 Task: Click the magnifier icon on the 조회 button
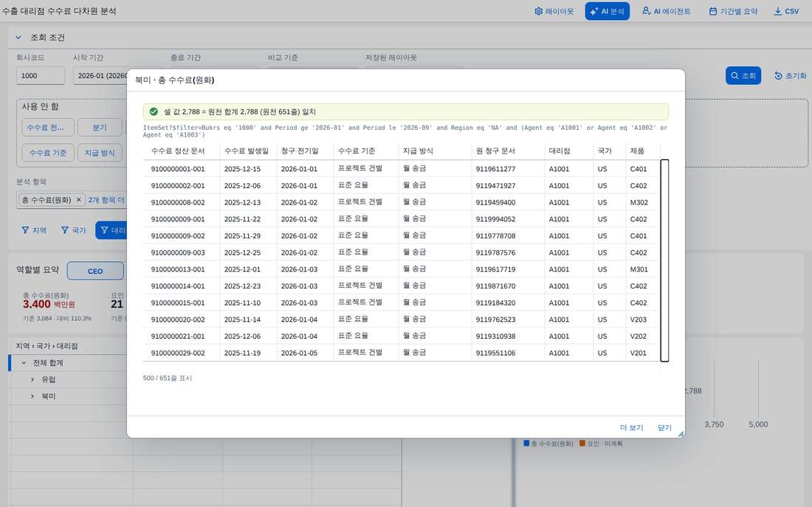pyautogui.click(x=734, y=75)
